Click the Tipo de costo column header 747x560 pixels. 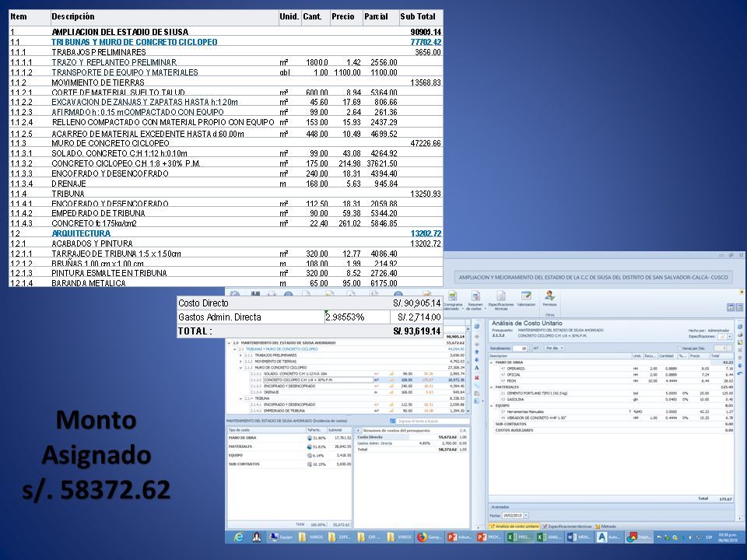pyautogui.click(x=267, y=430)
